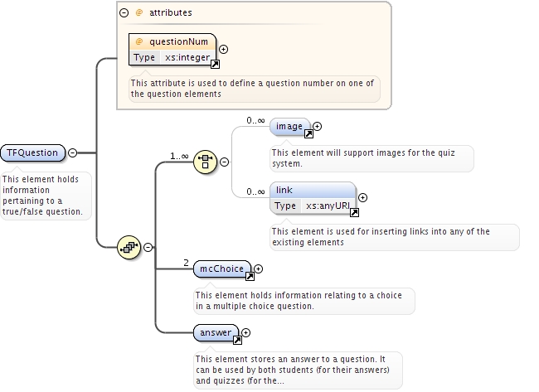Expand the link element

point(362,197)
